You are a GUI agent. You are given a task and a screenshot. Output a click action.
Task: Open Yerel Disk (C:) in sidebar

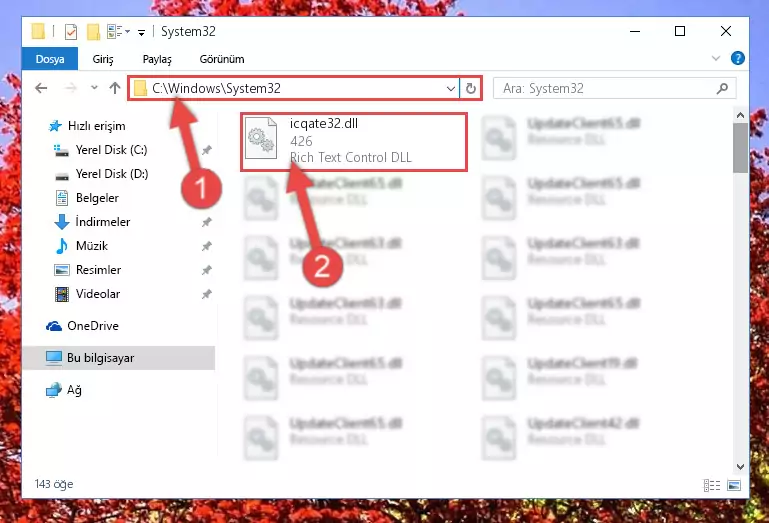(x=101, y=150)
